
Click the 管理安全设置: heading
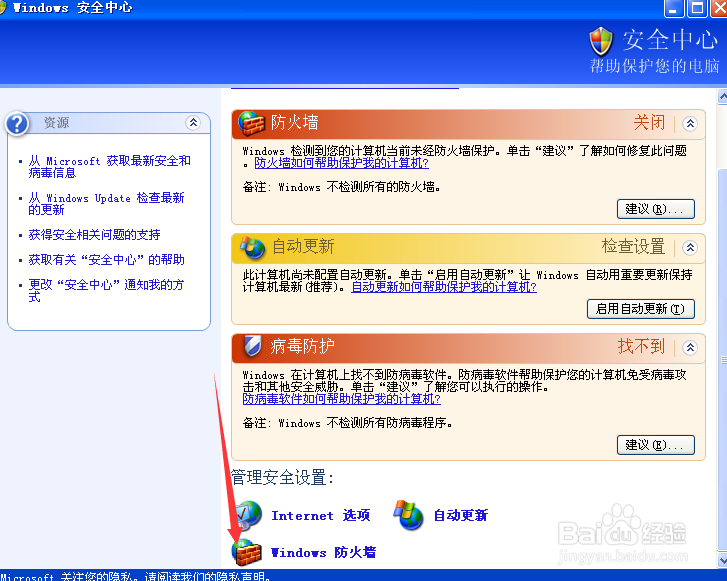[x=282, y=477]
